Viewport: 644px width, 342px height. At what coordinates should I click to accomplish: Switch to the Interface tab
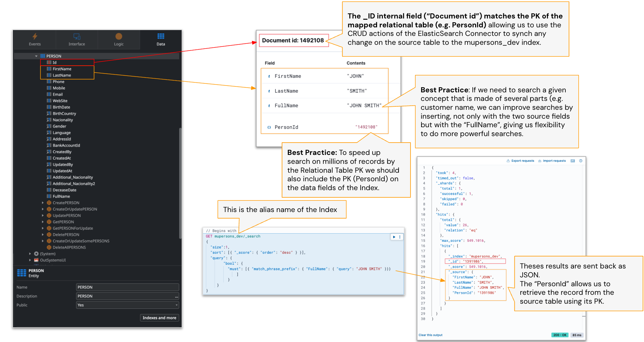76,39
